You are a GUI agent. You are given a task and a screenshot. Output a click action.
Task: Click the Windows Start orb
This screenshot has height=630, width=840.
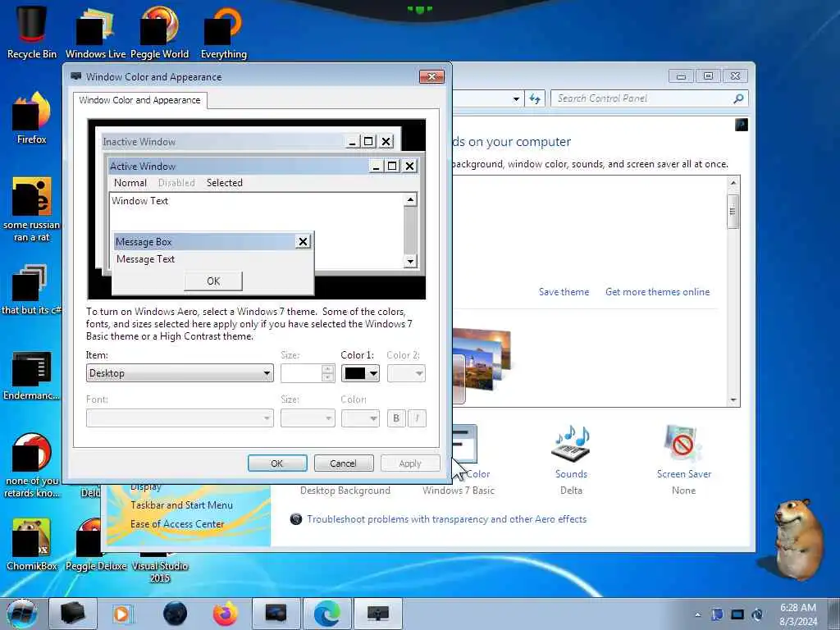pyautogui.click(x=21, y=614)
